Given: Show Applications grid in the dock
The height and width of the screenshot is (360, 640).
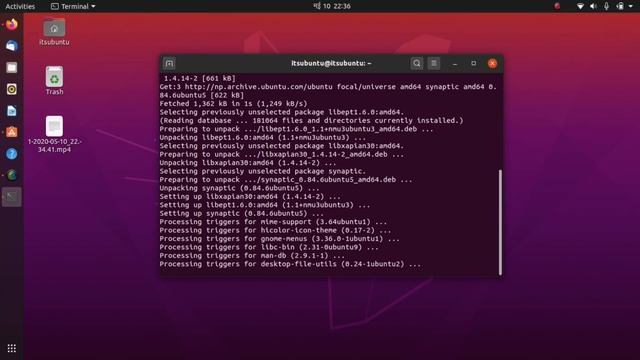Looking at the screenshot, I should coord(11,348).
